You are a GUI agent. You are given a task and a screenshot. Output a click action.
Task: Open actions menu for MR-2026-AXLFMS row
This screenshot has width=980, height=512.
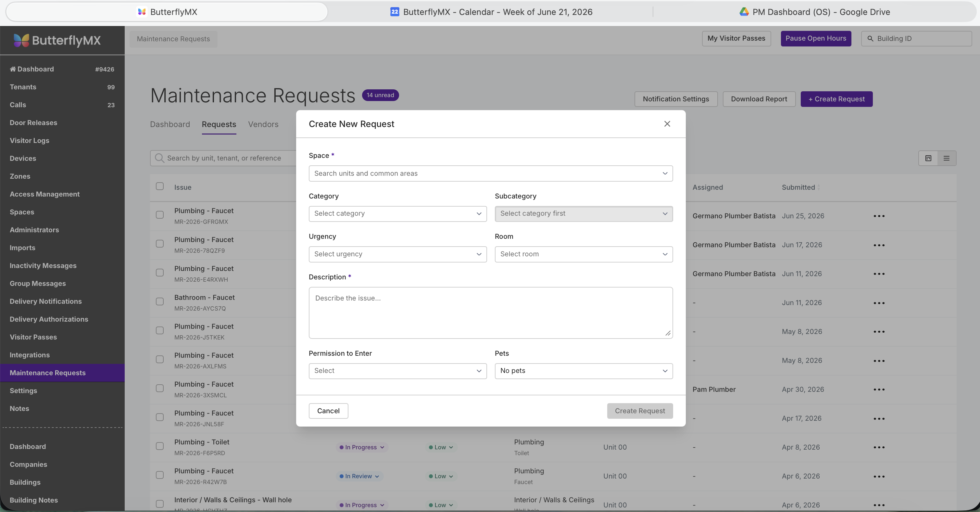pyautogui.click(x=879, y=361)
